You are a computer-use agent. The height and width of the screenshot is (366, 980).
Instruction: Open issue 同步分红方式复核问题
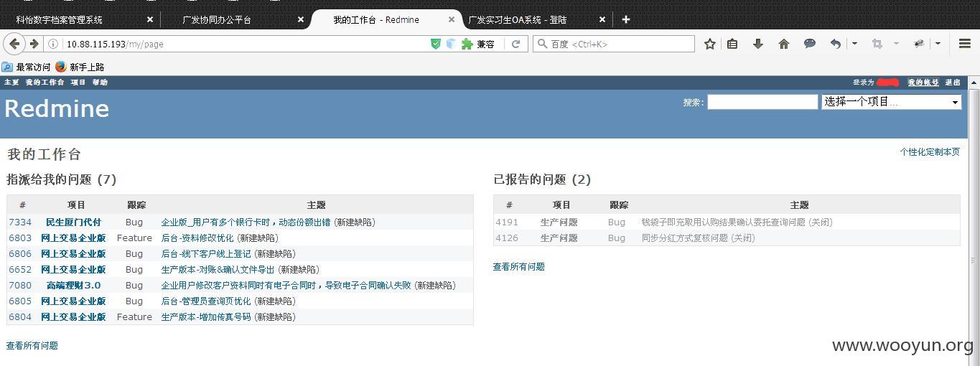[x=685, y=238]
